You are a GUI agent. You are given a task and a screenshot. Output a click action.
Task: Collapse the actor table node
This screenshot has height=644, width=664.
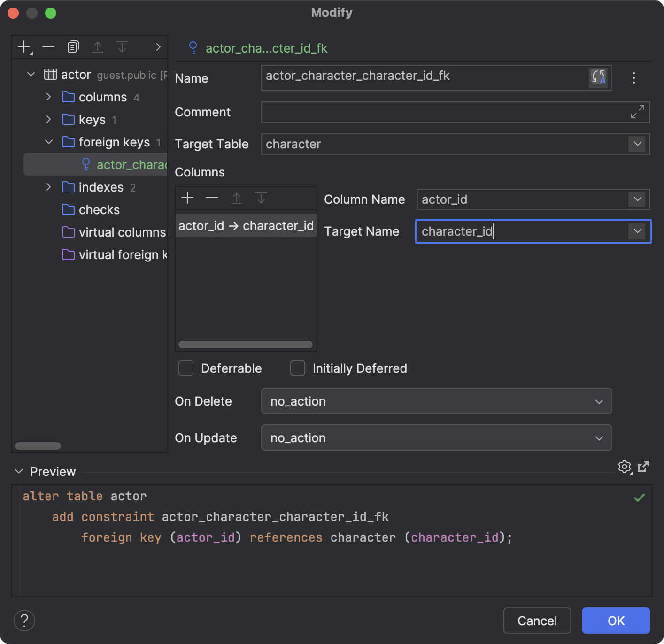pyautogui.click(x=31, y=74)
